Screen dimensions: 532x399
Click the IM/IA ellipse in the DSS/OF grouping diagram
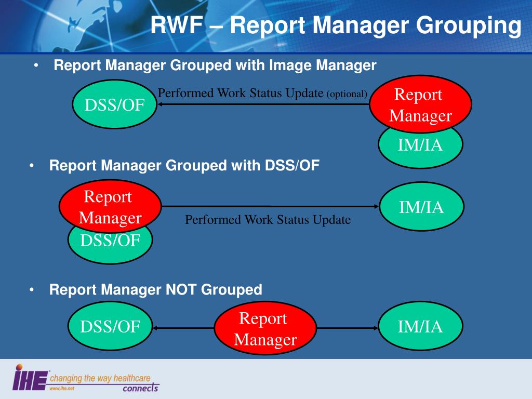[x=421, y=207]
